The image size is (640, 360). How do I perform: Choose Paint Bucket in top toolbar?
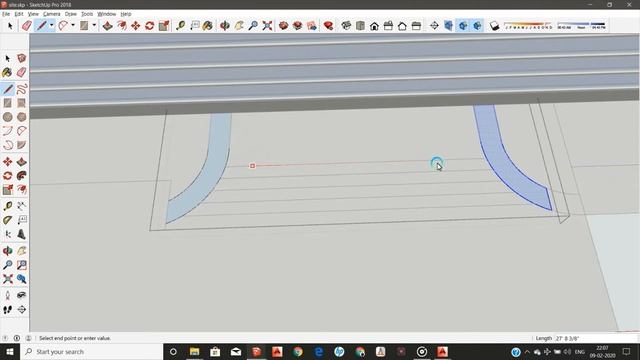click(208, 26)
